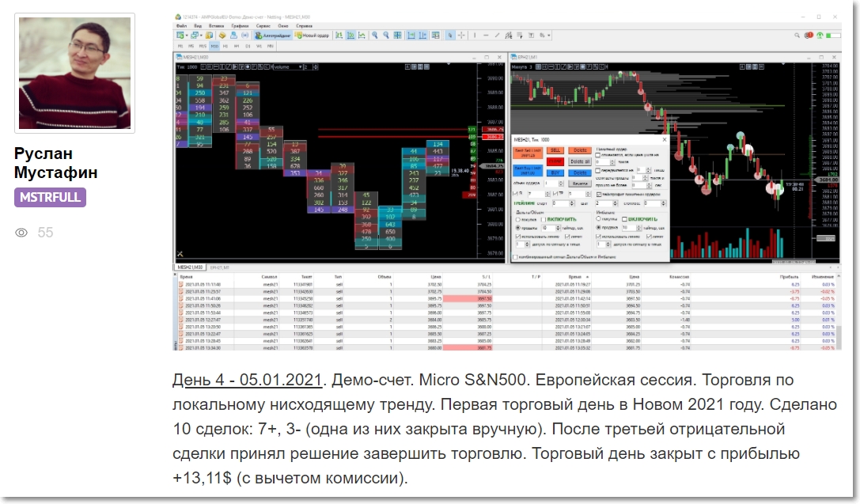
Task: Click the orange SELL button in panel
Action: point(555,150)
